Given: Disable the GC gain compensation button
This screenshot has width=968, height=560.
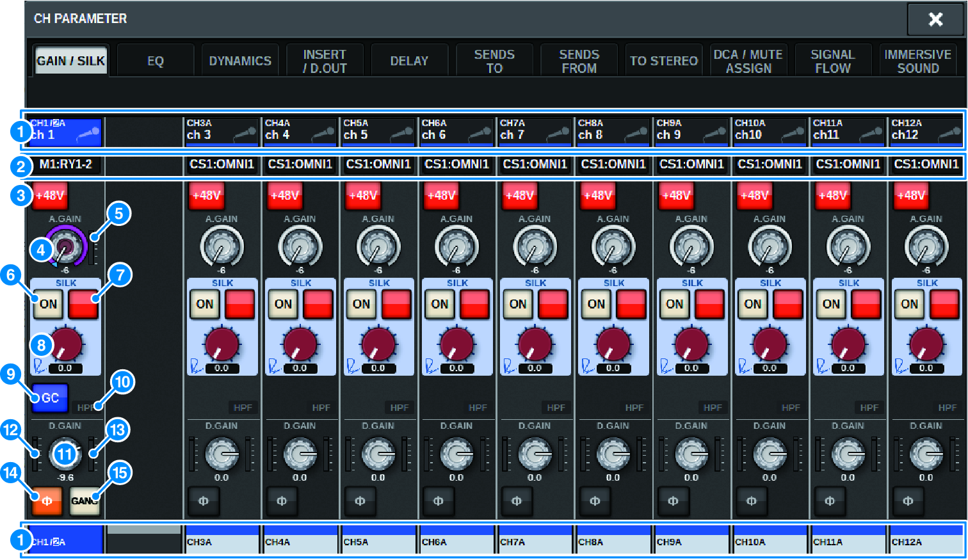Looking at the screenshot, I should (50, 397).
